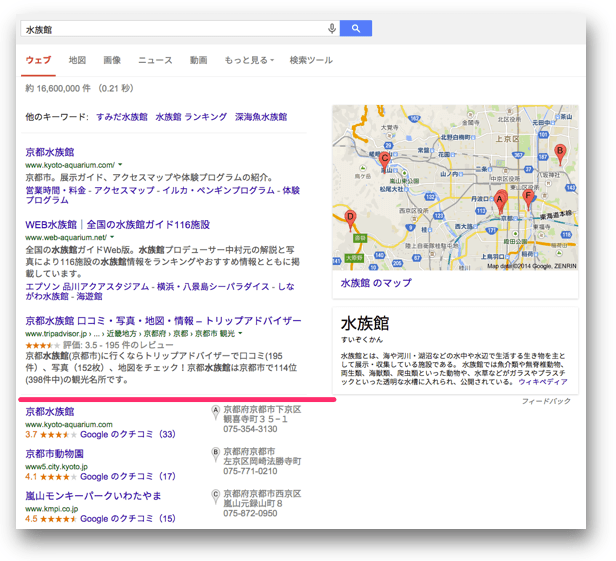Open 京都水族館 口コミ トリップアドバイザー result
The width and height of the screenshot is (616, 561).
163,321
